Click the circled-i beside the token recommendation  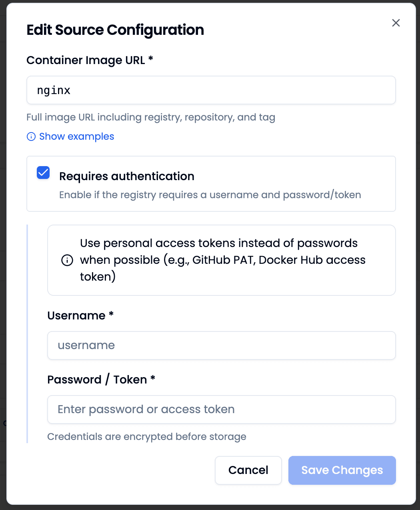pyautogui.click(x=67, y=260)
